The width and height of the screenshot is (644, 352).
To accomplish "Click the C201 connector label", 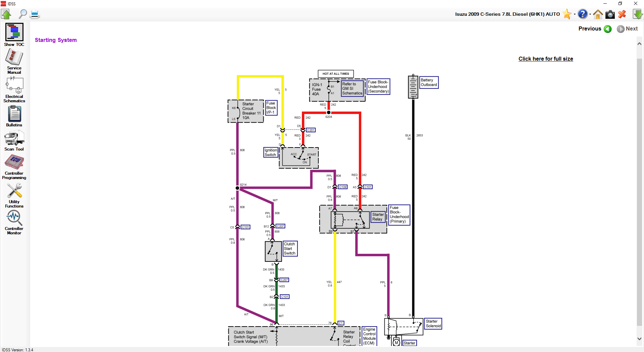I will [x=311, y=130].
